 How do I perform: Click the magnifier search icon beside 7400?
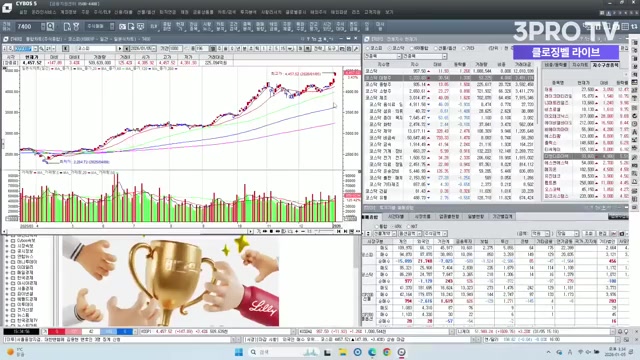tap(50, 27)
